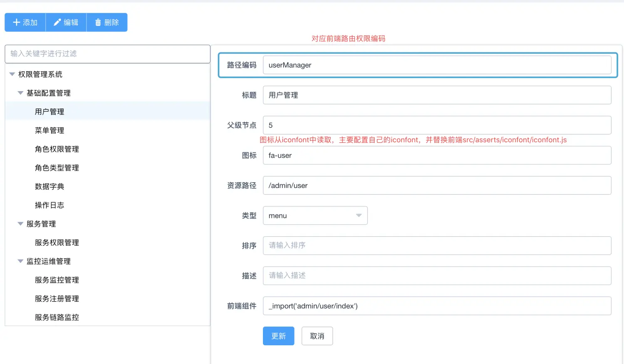Click the 前端组件 input field
This screenshot has height=364, width=624.
click(x=437, y=306)
